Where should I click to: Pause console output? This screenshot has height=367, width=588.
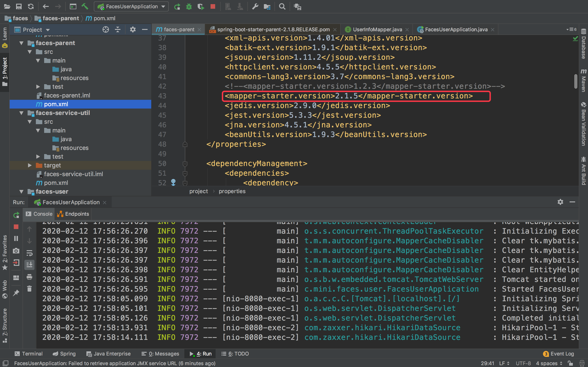coord(16,238)
